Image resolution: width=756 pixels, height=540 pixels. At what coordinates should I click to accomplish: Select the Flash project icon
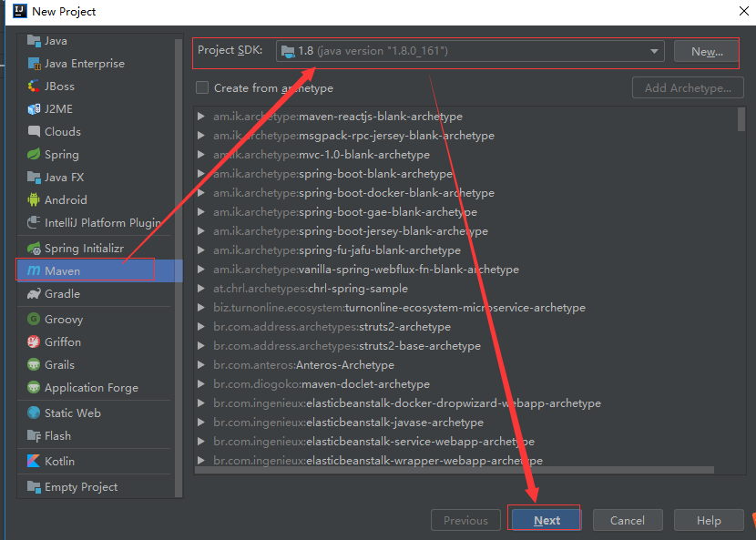tap(34, 436)
